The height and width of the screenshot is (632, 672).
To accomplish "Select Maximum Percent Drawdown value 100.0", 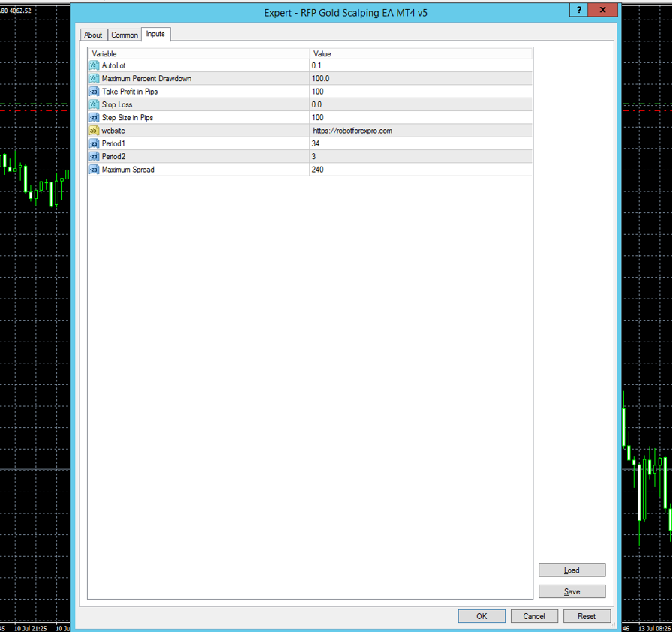I will pos(421,79).
